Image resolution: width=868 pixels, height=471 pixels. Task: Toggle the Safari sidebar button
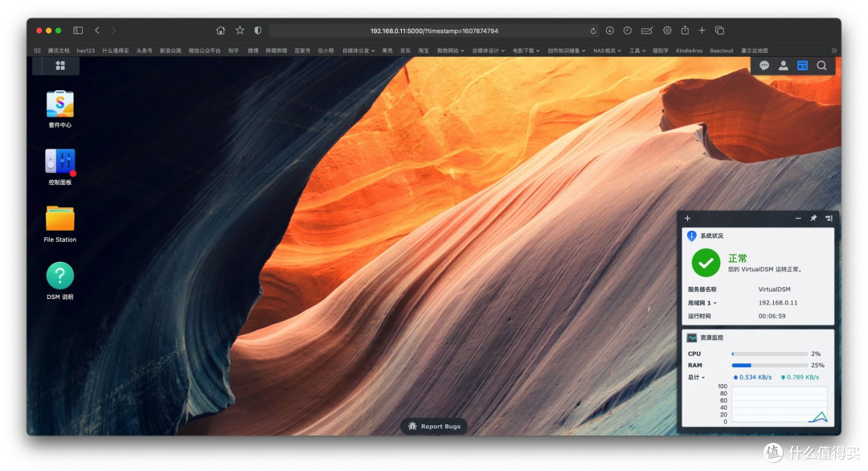coord(78,31)
